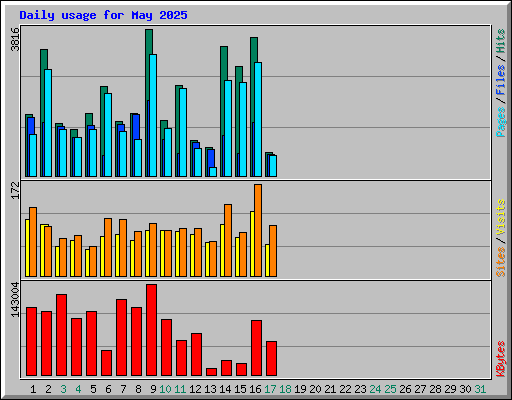Click day 6 on the x-axis

108,389
